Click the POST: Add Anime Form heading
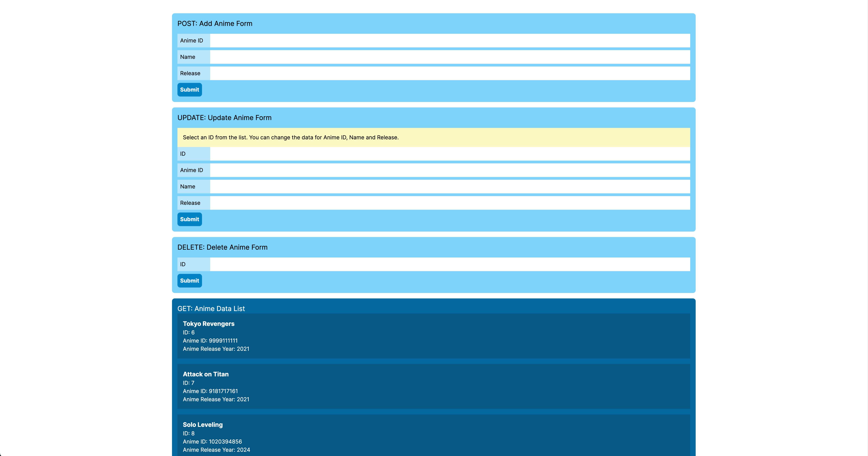 click(215, 24)
